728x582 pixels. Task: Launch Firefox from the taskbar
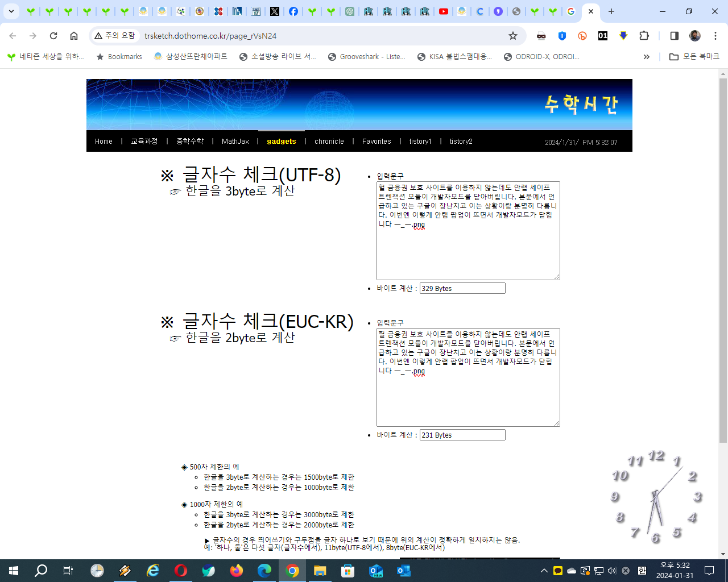click(x=237, y=571)
